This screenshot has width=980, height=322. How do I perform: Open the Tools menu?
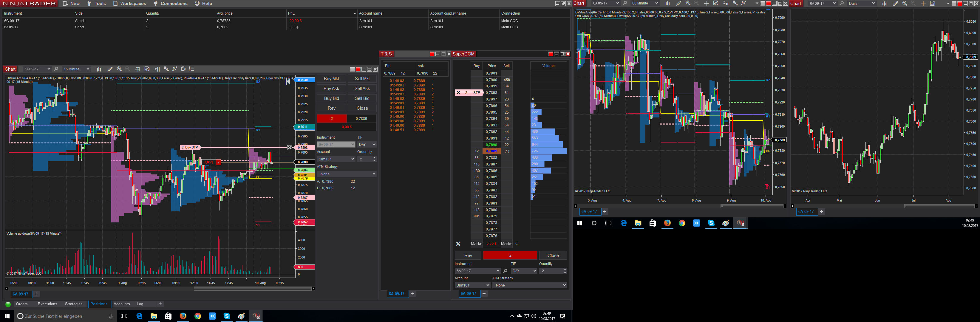point(96,3)
